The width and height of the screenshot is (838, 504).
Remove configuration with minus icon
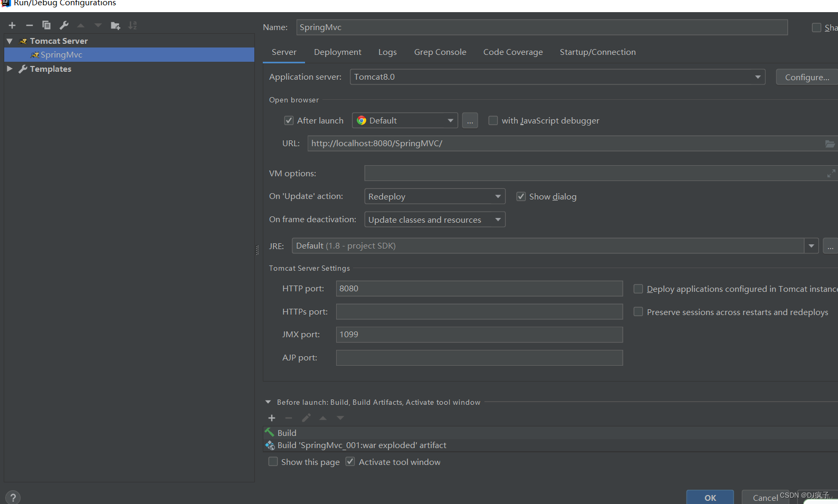coord(30,25)
